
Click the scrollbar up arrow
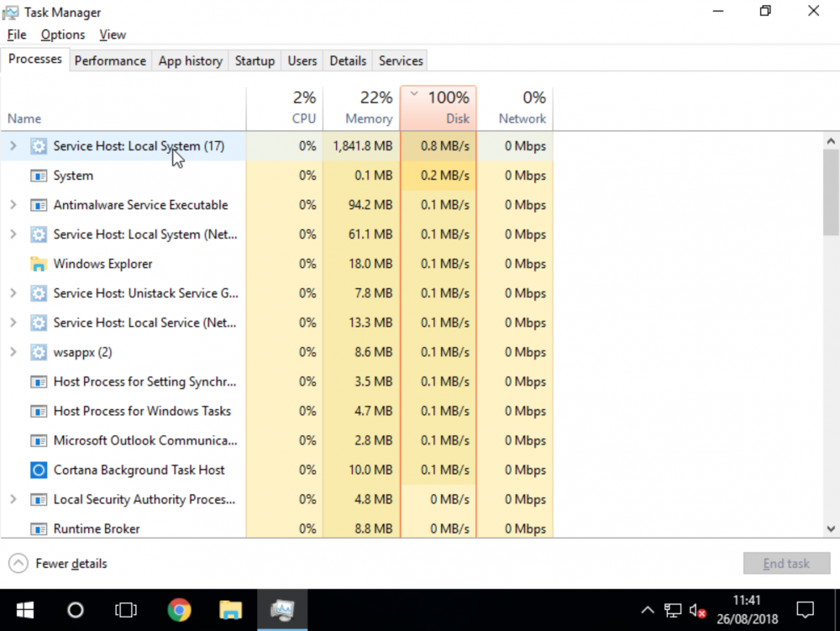pos(831,141)
